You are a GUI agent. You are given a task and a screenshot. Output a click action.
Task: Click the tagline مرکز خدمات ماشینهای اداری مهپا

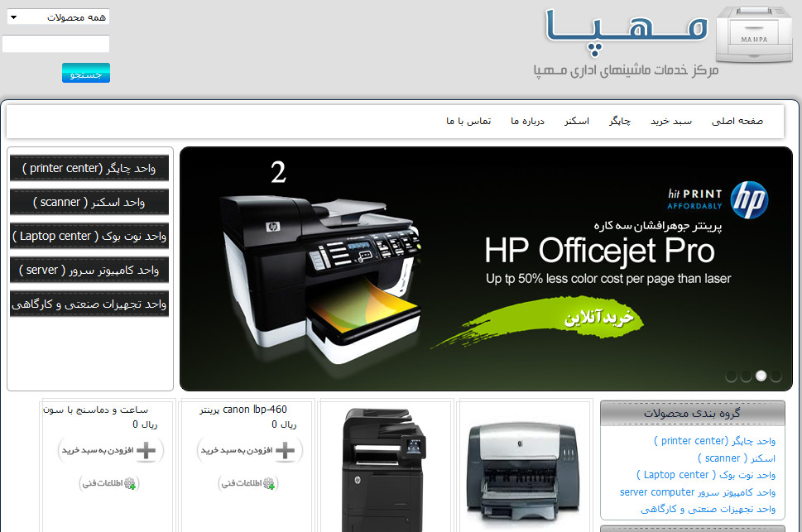(626, 69)
